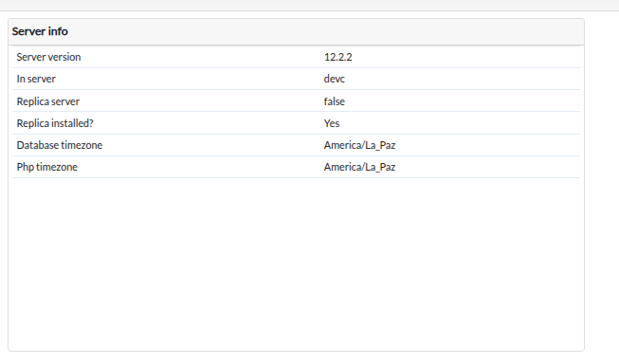619x364 pixels.
Task: Click America/La_Paz in the Database timezone row
Action: [359, 145]
